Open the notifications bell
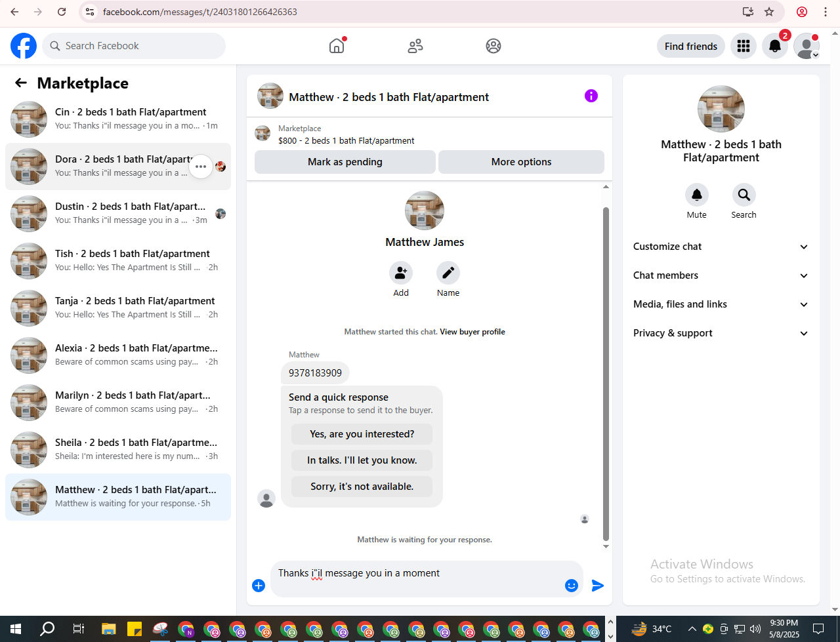The width and height of the screenshot is (840, 642). pyautogui.click(x=775, y=46)
